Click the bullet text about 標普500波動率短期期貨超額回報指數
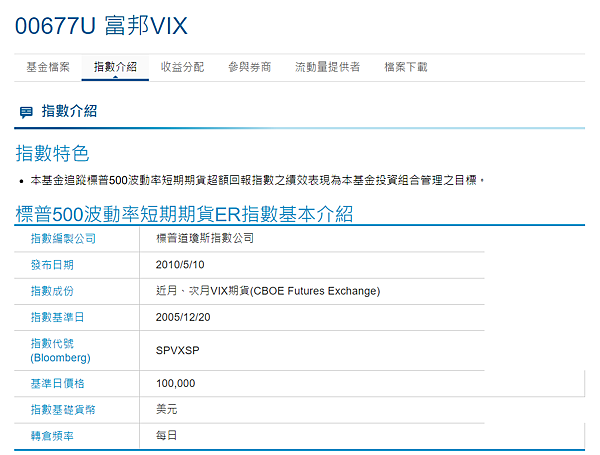Screen dimensions: 600x455 [257, 180]
